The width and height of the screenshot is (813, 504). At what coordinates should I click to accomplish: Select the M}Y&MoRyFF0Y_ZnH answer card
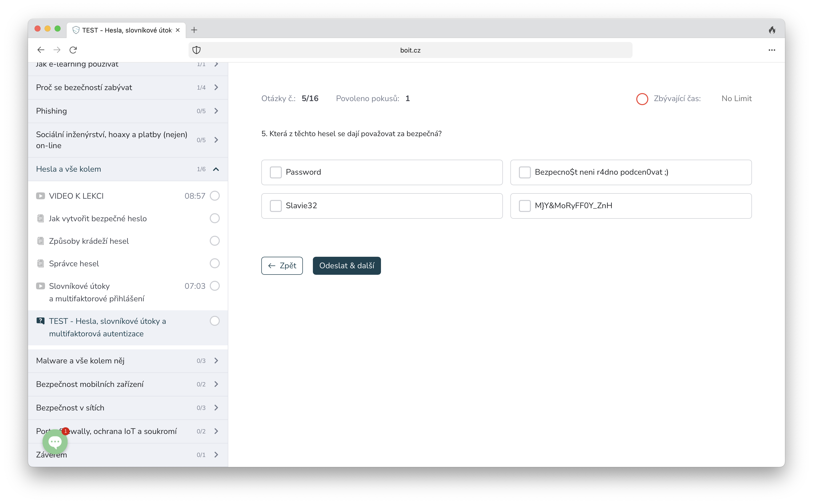(631, 206)
